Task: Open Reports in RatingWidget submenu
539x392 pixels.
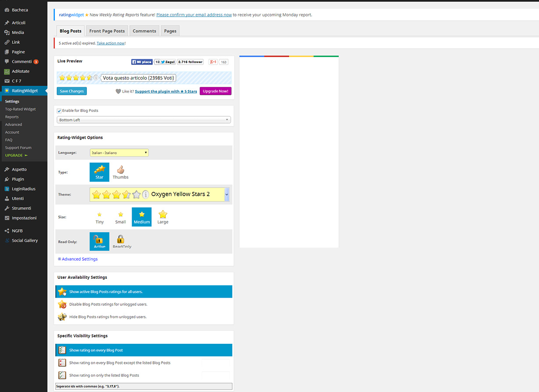Action: tap(12, 117)
